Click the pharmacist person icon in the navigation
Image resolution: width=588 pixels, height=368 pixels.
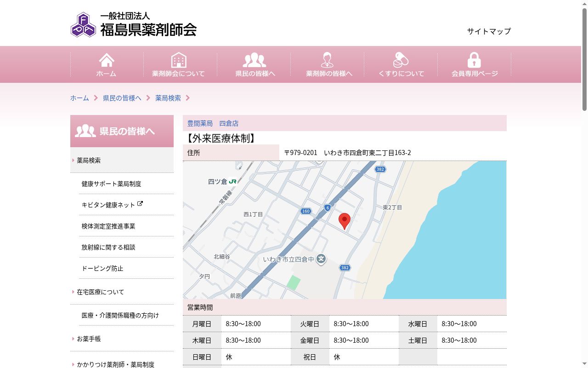327,60
